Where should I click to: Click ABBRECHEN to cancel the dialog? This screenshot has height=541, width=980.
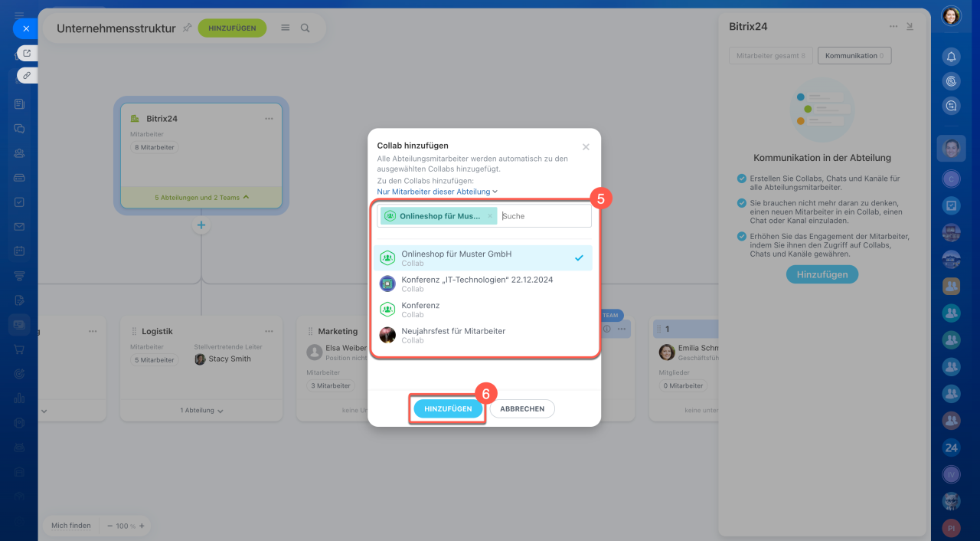click(522, 409)
